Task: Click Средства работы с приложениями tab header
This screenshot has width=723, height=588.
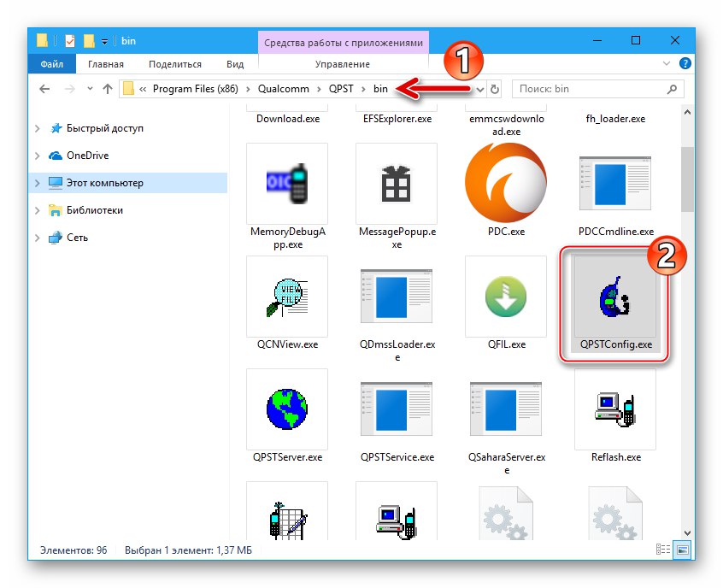Action: pos(344,43)
